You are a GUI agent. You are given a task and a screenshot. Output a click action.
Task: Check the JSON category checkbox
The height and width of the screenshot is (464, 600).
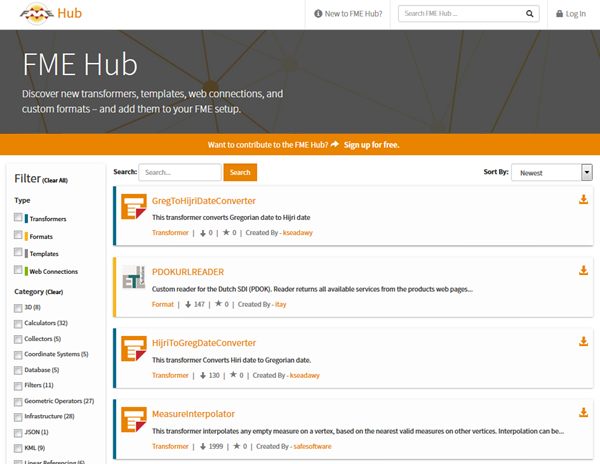pos(18,433)
